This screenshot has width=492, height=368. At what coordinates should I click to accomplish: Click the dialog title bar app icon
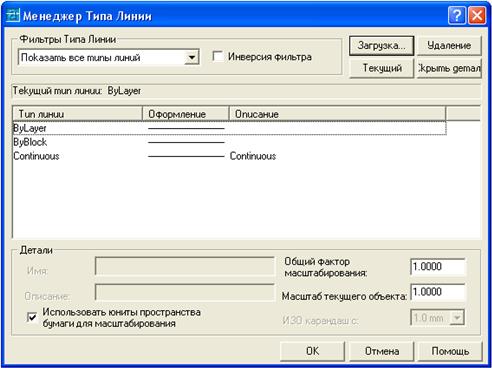pyautogui.click(x=13, y=15)
